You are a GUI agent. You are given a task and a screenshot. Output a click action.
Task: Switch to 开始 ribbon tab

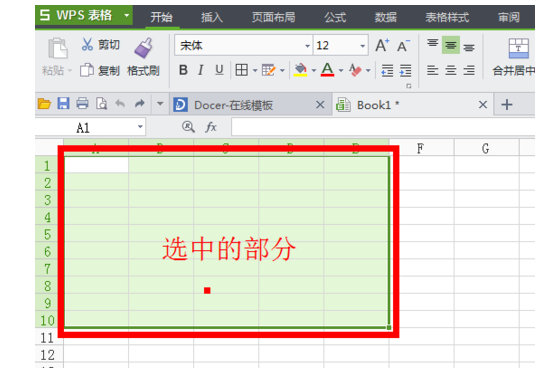point(161,17)
